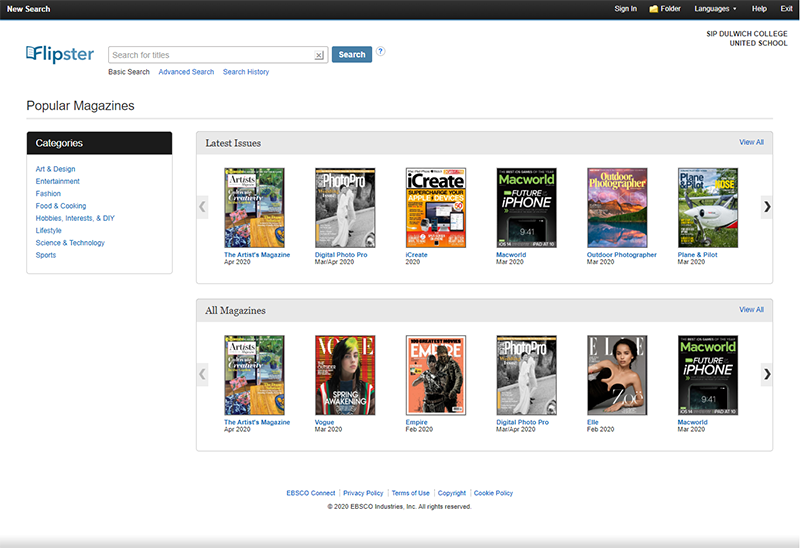Open the search help question mark icon
The width and height of the screenshot is (800, 548).
coord(381,51)
